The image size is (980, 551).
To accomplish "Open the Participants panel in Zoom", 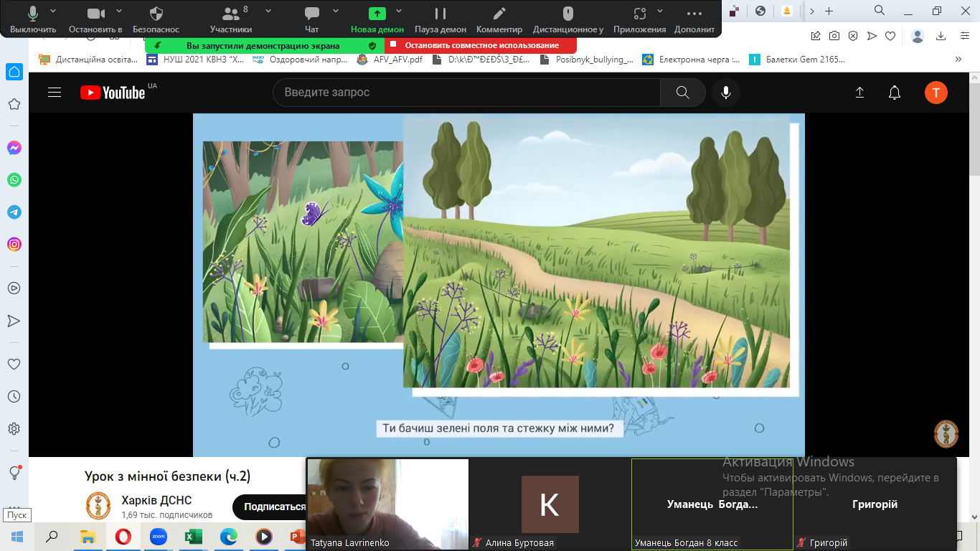I will 231,19.
